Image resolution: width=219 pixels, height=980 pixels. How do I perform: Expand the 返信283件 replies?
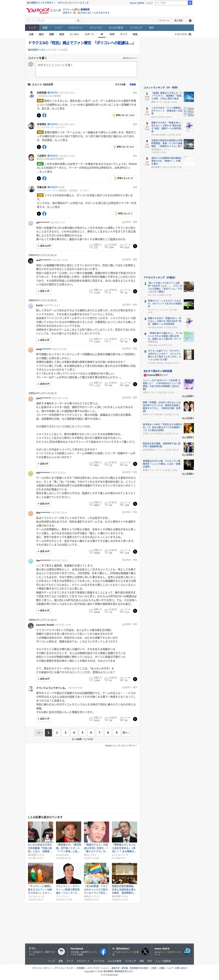coord(44,246)
